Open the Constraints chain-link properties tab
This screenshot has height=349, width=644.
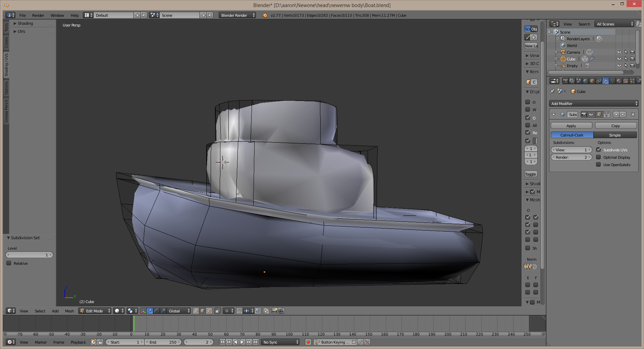pyautogui.click(x=599, y=81)
